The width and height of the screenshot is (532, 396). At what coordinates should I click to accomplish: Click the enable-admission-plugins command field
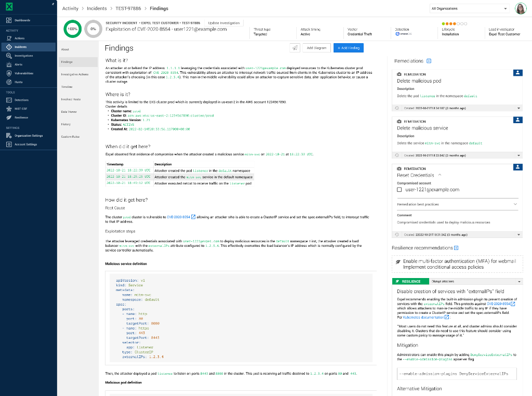click(457, 374)
